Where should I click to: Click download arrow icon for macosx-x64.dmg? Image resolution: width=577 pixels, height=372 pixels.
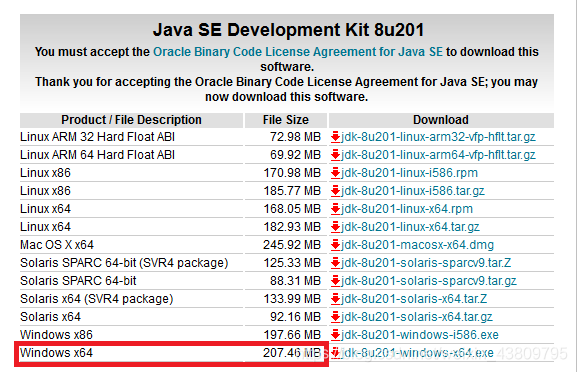[x=335, y=245]
